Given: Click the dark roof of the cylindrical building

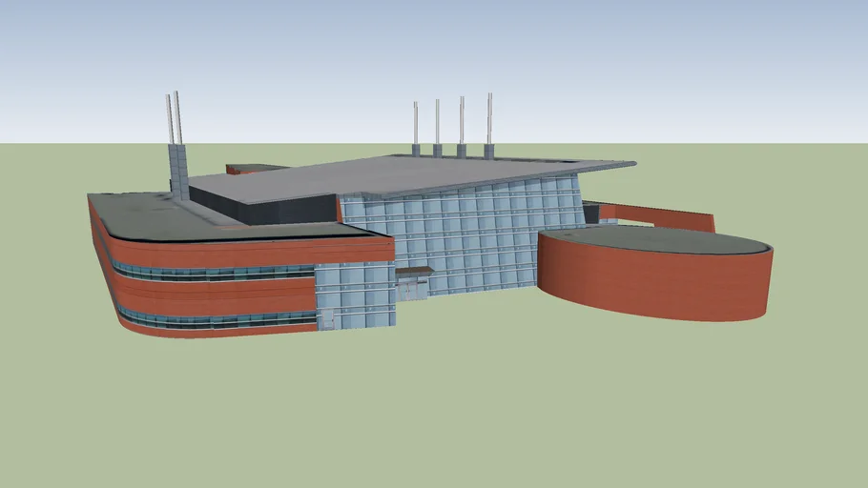Looking at the screenshot, I should [x=658, y=238].
